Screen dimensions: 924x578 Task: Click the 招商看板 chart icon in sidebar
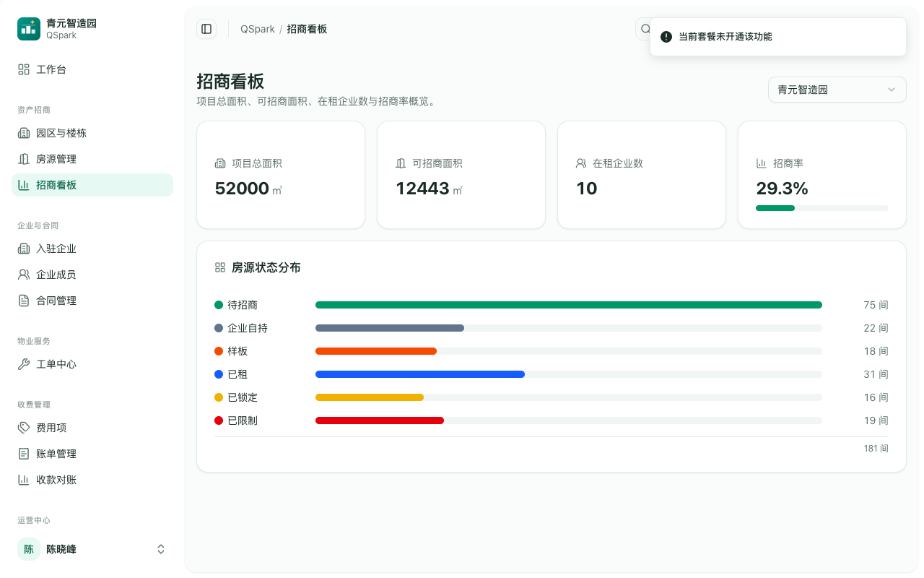tap(24, 185)
